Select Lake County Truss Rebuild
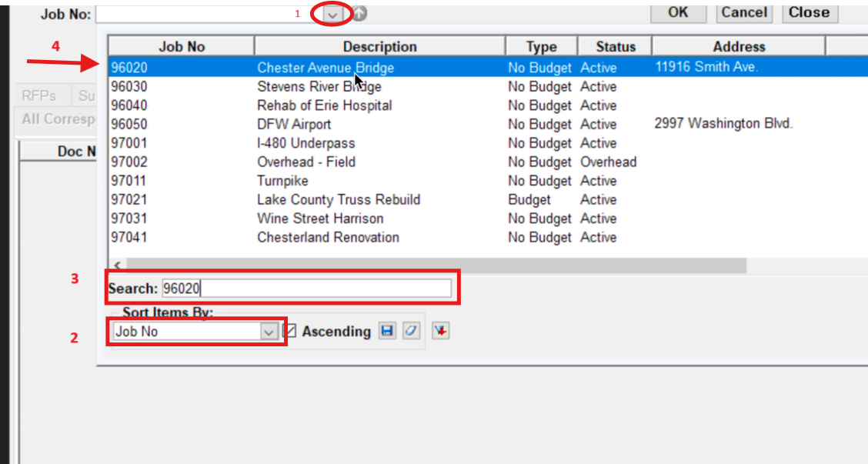868x464 pixels. tap(339, 200)
